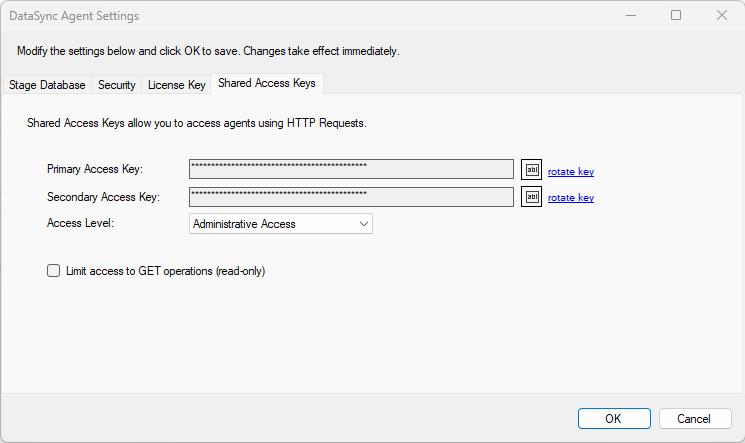Open the Access Level dropdown
Viewport: 745px width, 443px height.
pyautogui.click(x=281, y=224)
